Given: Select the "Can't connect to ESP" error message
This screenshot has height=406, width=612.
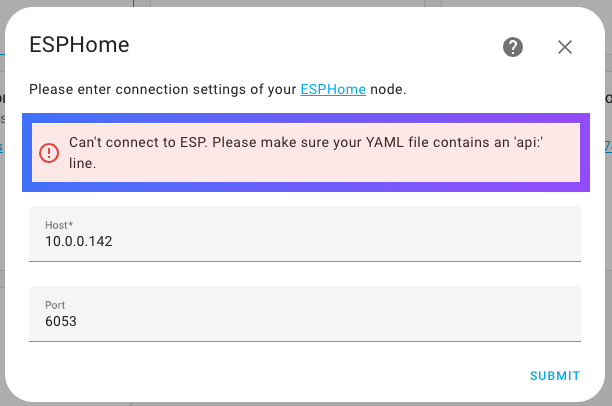Looking at the screenshot, I should pos(306,153).
